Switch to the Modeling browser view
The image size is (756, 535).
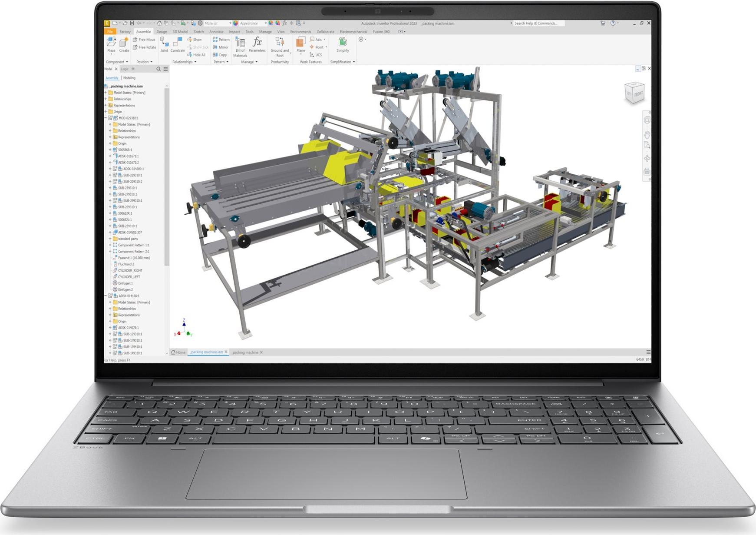pyautogui.click(x=129, y=78)
